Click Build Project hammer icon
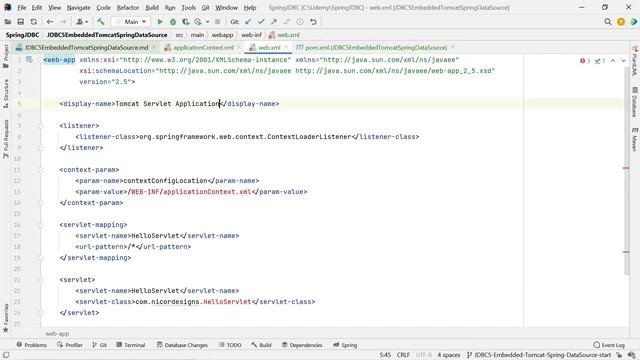This screenshot has height=360, width=640. tap(100, 22)
